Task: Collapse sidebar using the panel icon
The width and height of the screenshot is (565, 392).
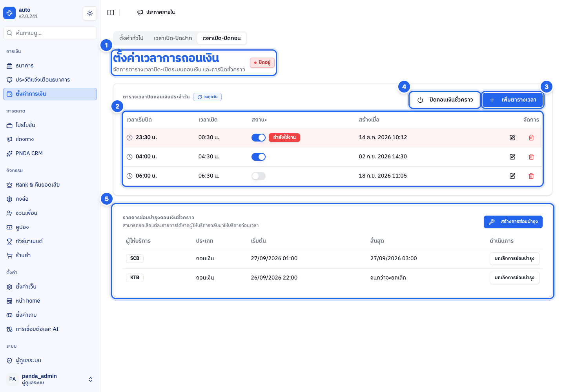Action: [x=111, y=13]
